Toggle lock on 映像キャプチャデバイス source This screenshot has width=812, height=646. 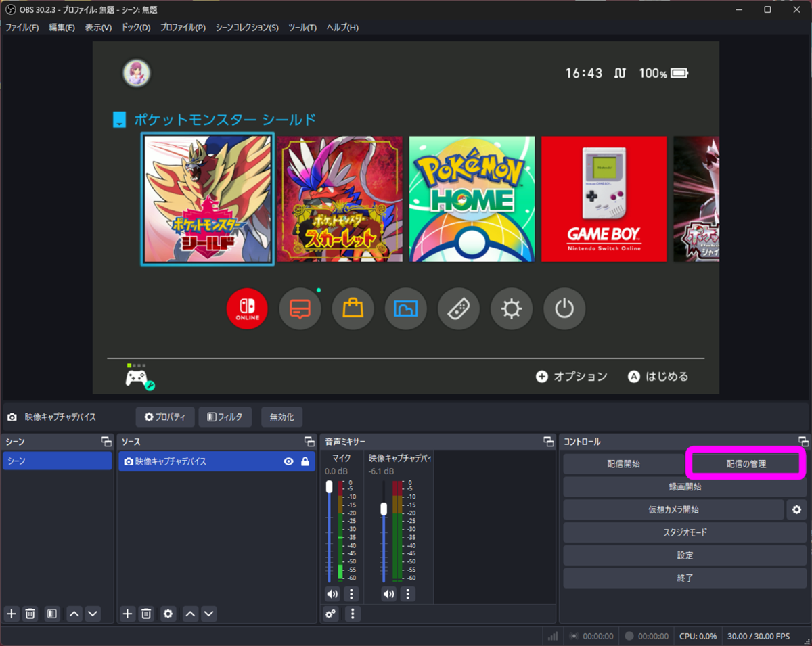[305, 461]
